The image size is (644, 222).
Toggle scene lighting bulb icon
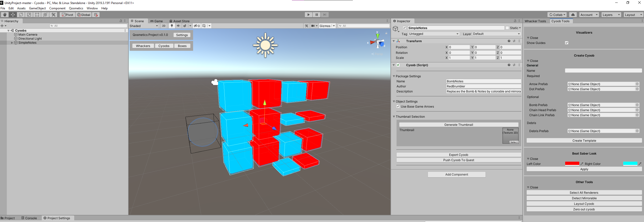click(x=172, y=26)
